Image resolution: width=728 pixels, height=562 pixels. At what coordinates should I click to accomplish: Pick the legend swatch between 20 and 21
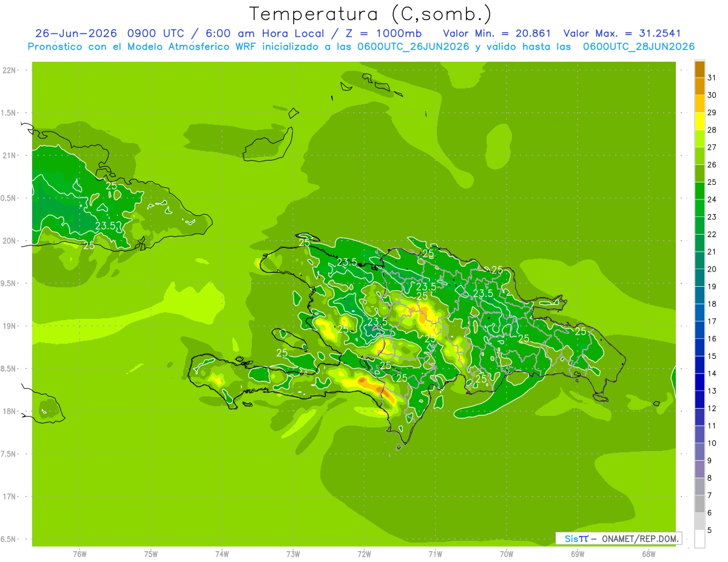699,260
